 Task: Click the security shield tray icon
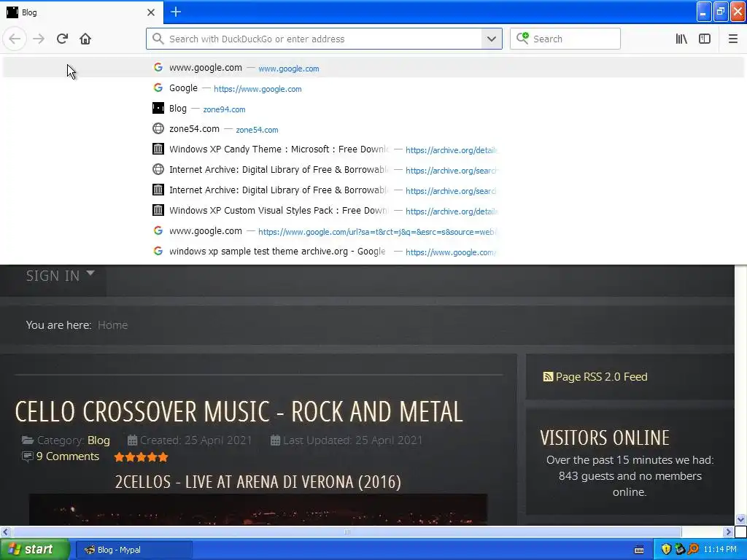point(666,550)
